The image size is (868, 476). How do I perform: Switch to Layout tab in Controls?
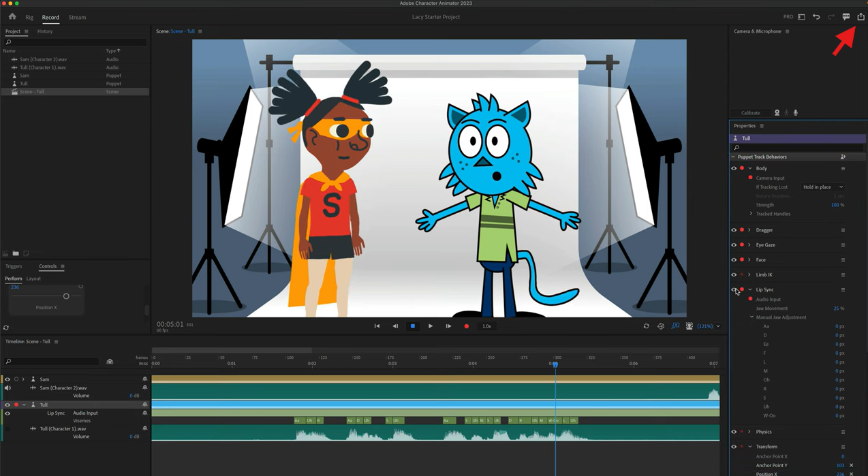pyautogui.click(x=33, y=279)
